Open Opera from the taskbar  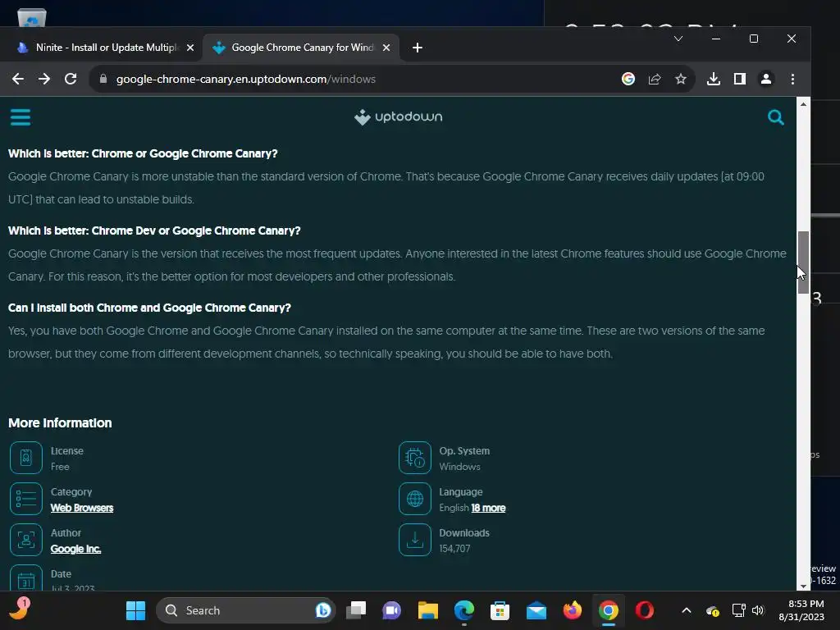pos(645,610)
